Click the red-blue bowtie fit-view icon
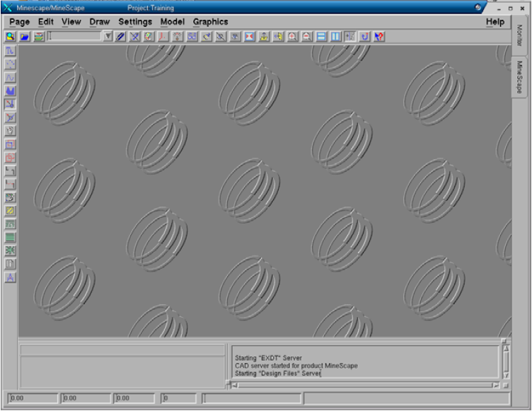The width and height of the screenshot is (532, 411). pos(250,36)
